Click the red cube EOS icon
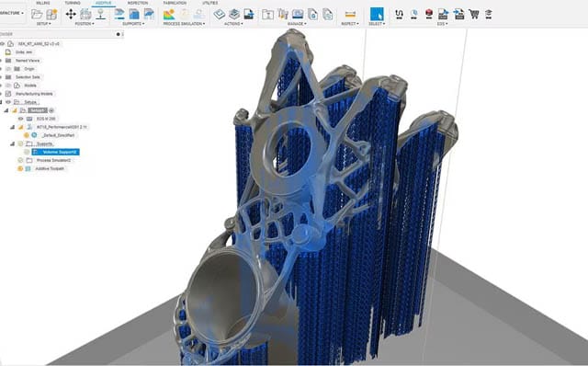The image size is (588, 366). click(429, 15)
